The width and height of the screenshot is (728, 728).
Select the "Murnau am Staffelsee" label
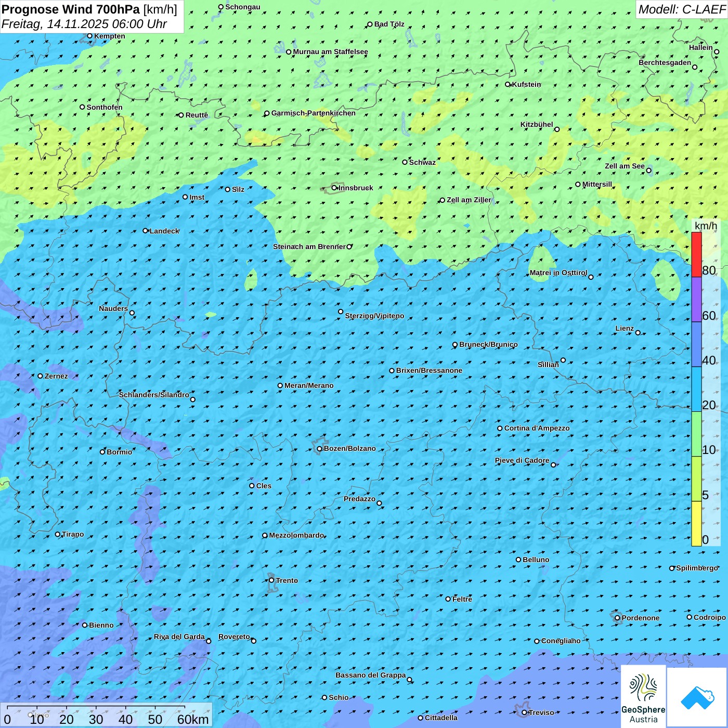point(330,51)
